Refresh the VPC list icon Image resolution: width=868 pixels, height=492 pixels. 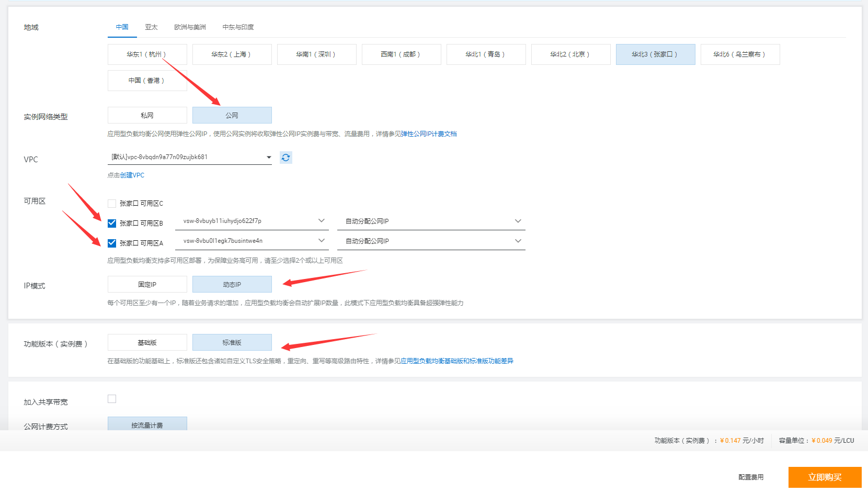(x=285, y=158)
